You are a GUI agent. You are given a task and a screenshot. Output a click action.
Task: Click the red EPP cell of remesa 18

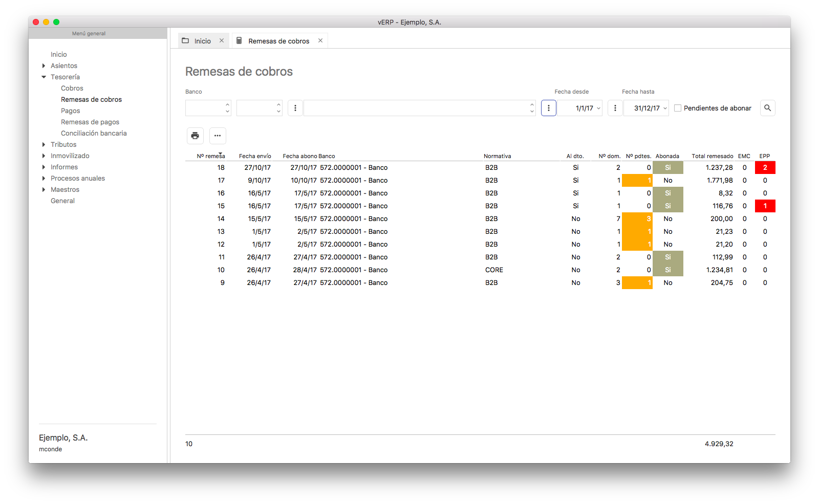tap(765, 167)
